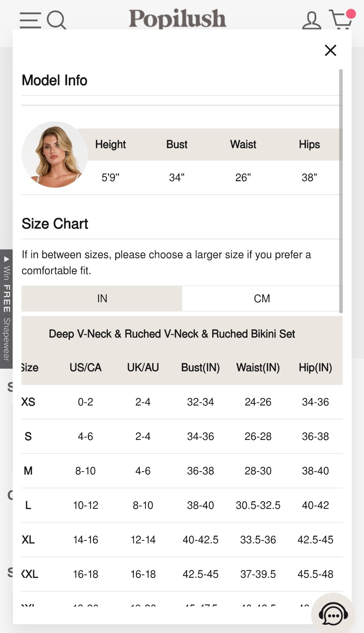This screenshot has height=633, width=364.
Task: Click the Popilush logo
Action: click(x=177, y=19)
